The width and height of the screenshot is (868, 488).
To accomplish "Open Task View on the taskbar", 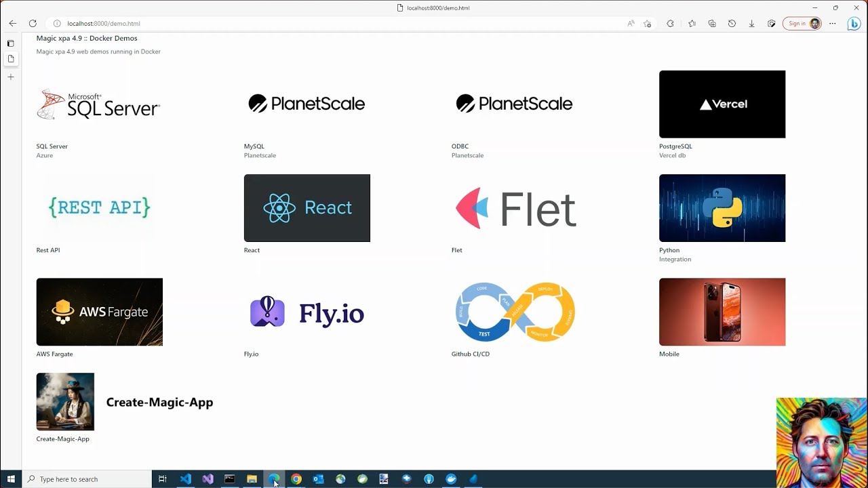I will (x=163, y=479).
